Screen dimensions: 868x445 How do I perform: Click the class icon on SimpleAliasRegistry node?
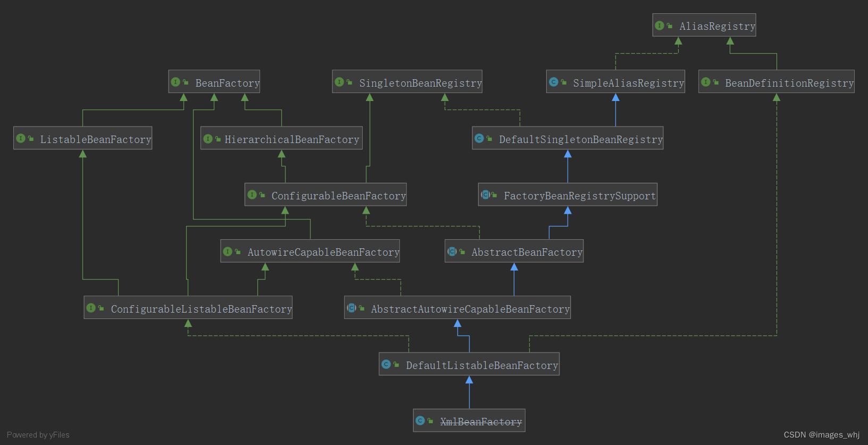[553, 82]
